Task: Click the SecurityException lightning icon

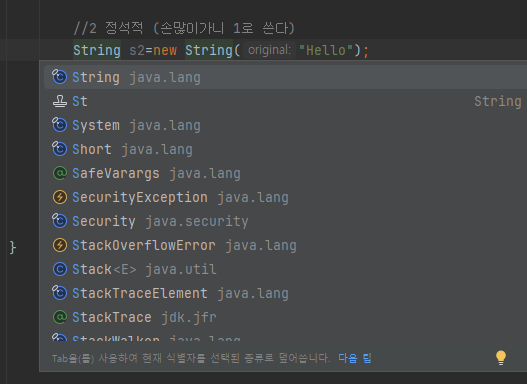Action: pyautogui.click(x=60, y=197)
